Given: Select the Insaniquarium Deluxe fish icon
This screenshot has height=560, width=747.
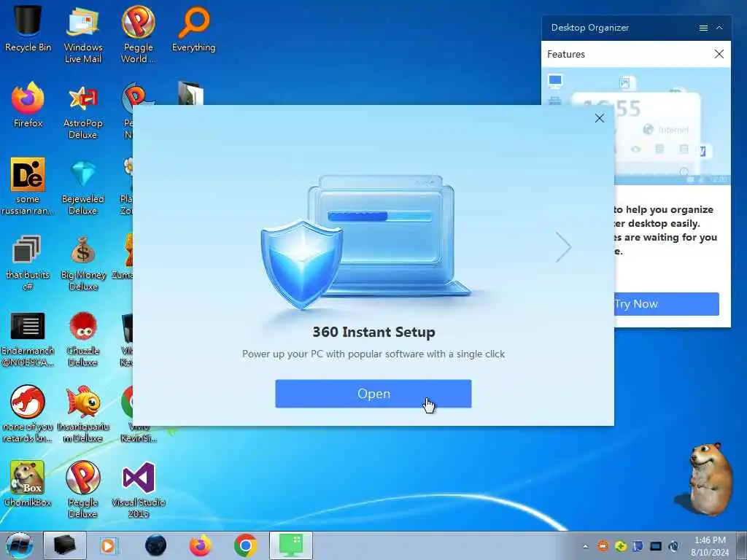Looking at the screenshot, I should tap(83, 414).
